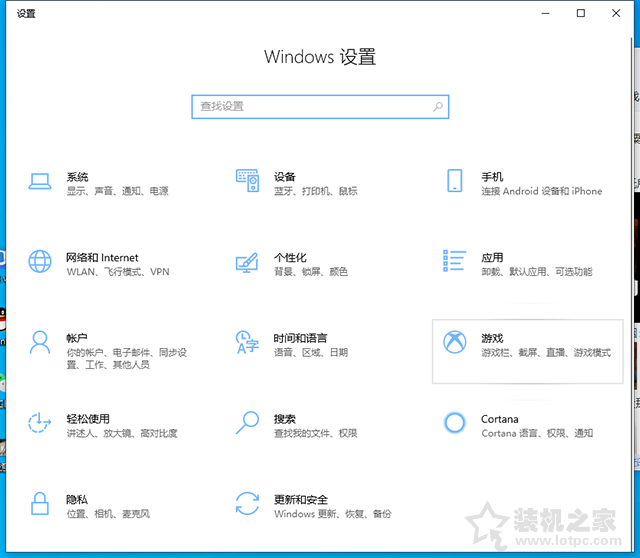Image resolution: width=640 pixels, height=558 pixels.
Task: Open the 时间和语言 clock icon
Action: pos(247,342)
